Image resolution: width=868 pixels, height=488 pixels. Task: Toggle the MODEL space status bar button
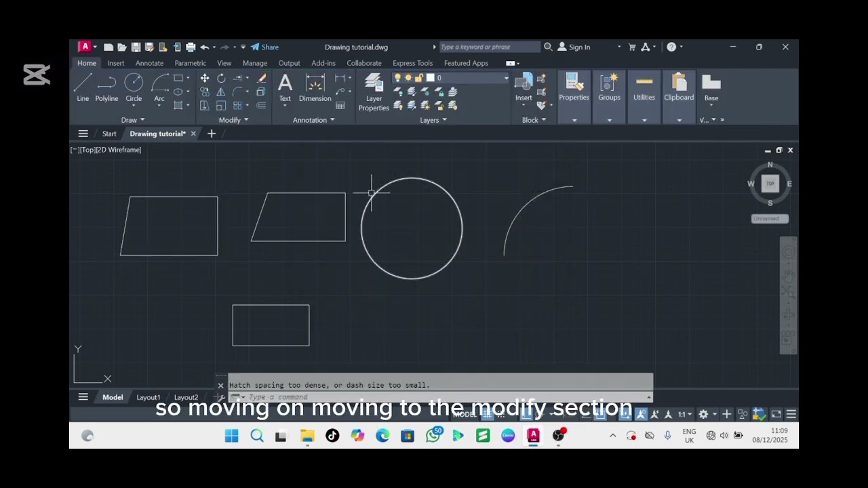tap(465, 414)
